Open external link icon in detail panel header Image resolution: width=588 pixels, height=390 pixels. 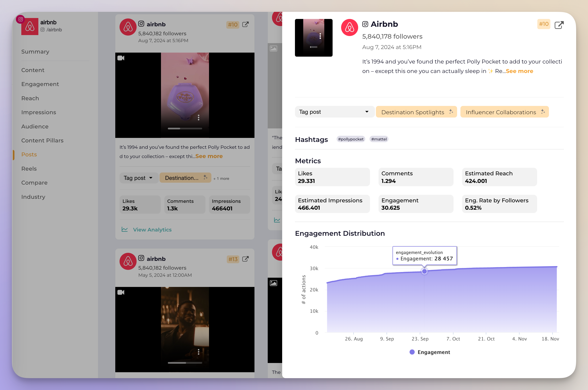click(x=559, y=25)
